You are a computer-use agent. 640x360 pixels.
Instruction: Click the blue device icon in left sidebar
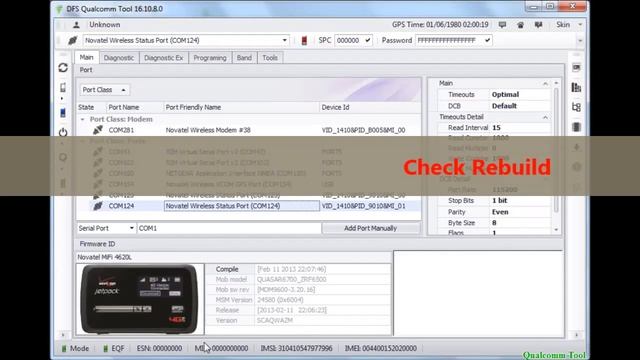point(63,113)
